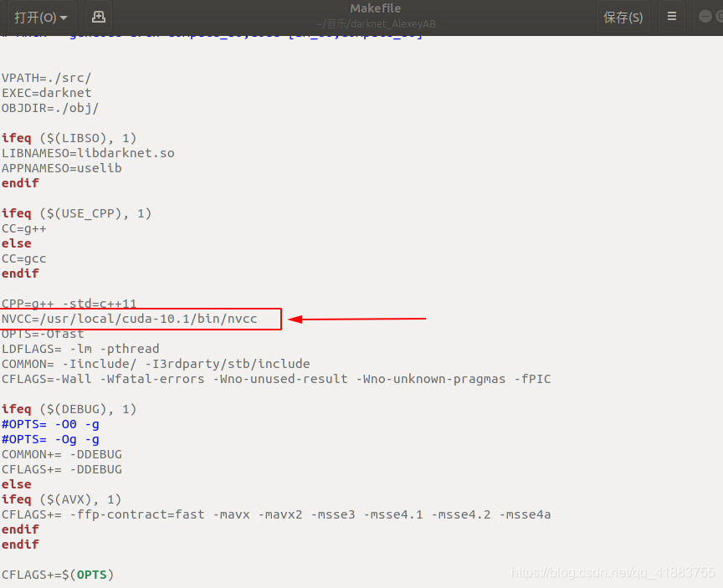The image size is (723, 588).
Task: Click the comment #OPTS= -O0 -g
Action: pos(50,424)
